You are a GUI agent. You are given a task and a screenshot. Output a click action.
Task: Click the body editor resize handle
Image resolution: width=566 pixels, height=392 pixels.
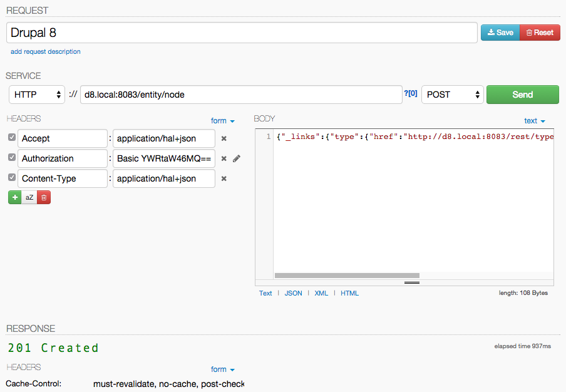(x=412, y=282)
